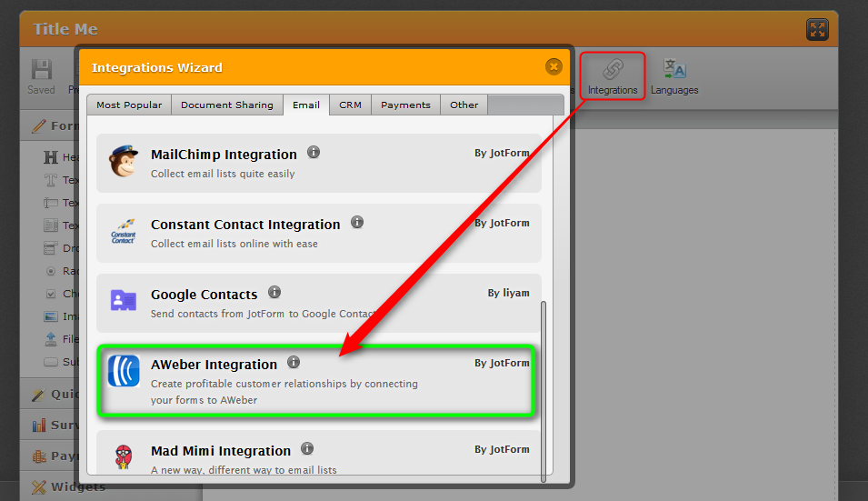Click the Google Contacts purple icon

[x=124, y=302]
